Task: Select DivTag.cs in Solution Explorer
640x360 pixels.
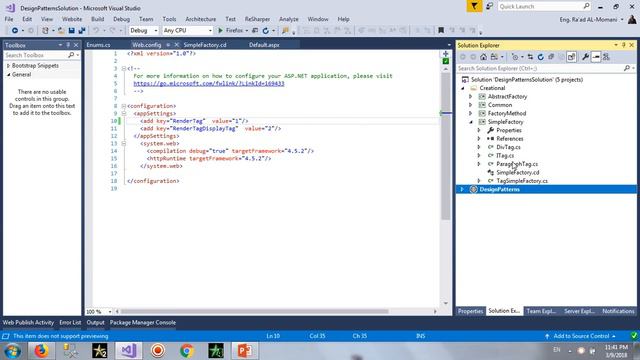Action: click(508, 147)
